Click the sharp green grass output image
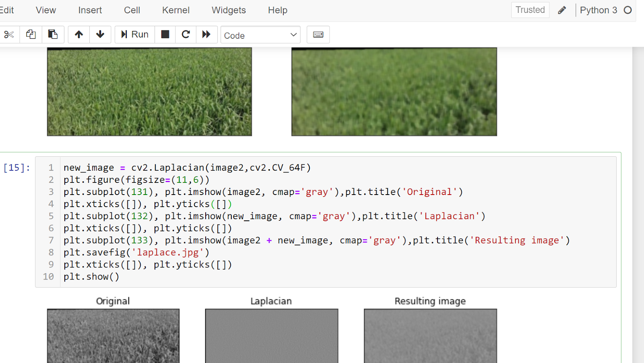Screen dimensions: 644x363 [x=149, y=91]
